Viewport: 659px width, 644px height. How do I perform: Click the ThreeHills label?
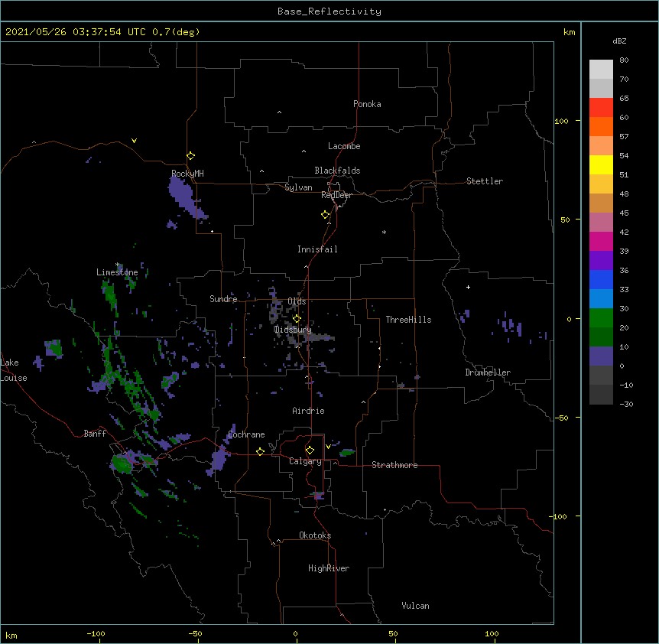[x=408, y=320]
